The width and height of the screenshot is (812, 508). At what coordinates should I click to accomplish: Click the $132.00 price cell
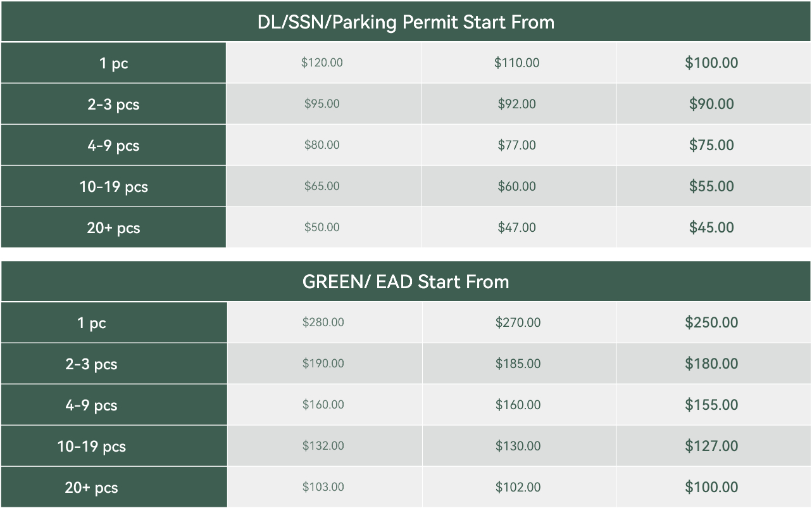(x=323, y=446)
